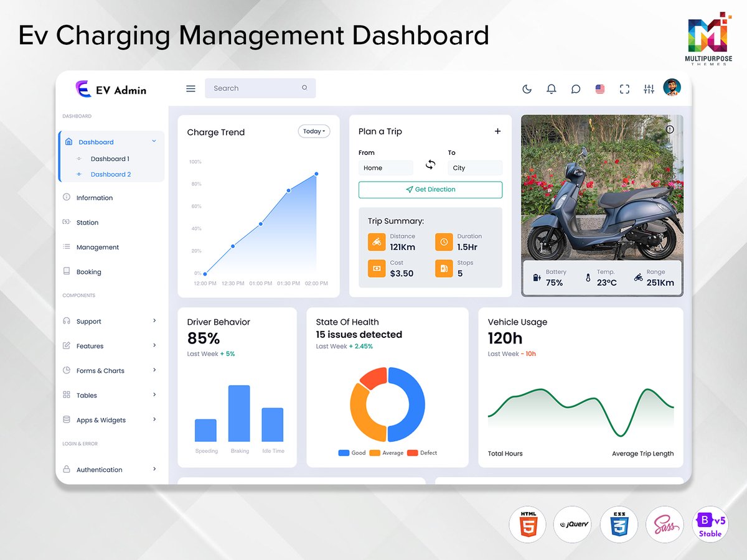Click the 'Average Trip Length' label
This screenshot has width=747, height=560.
(x=642, y=454)
